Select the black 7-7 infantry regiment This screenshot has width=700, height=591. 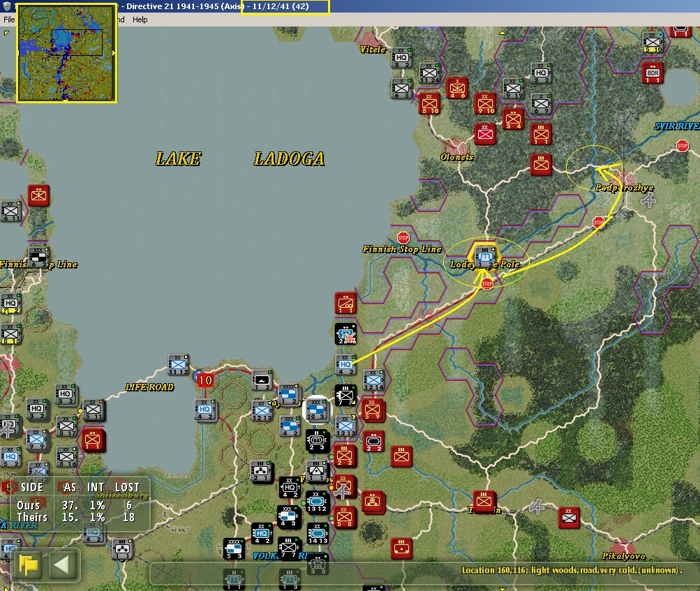290,548
